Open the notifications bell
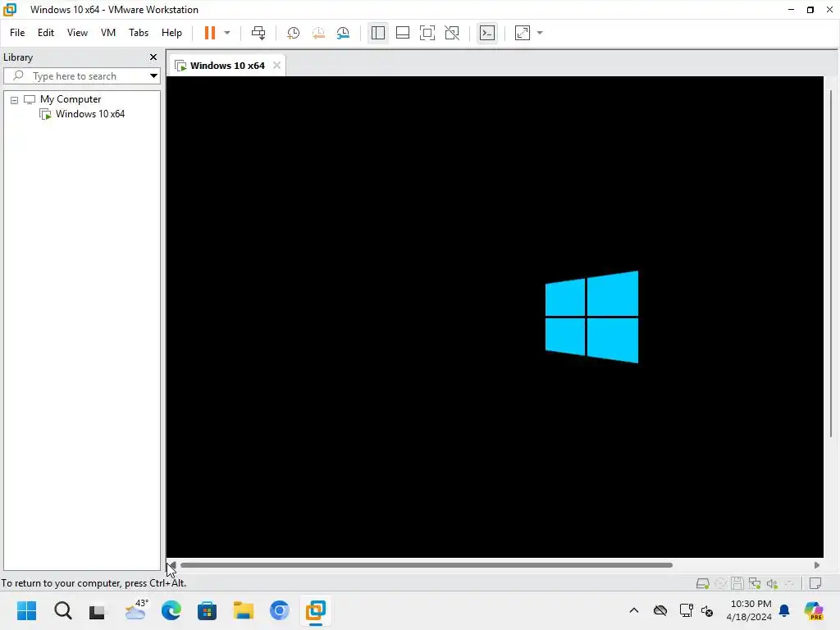The width and height of the screenshot is (840, 630). (x=784, y=610)
